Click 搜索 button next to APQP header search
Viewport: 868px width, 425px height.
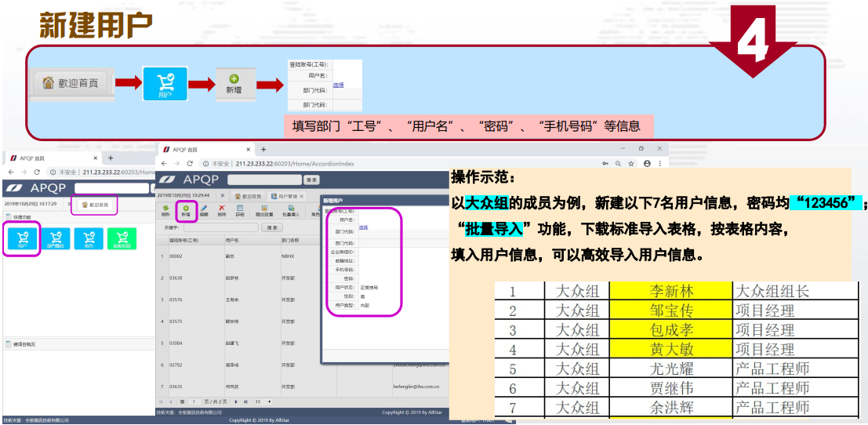311,180
